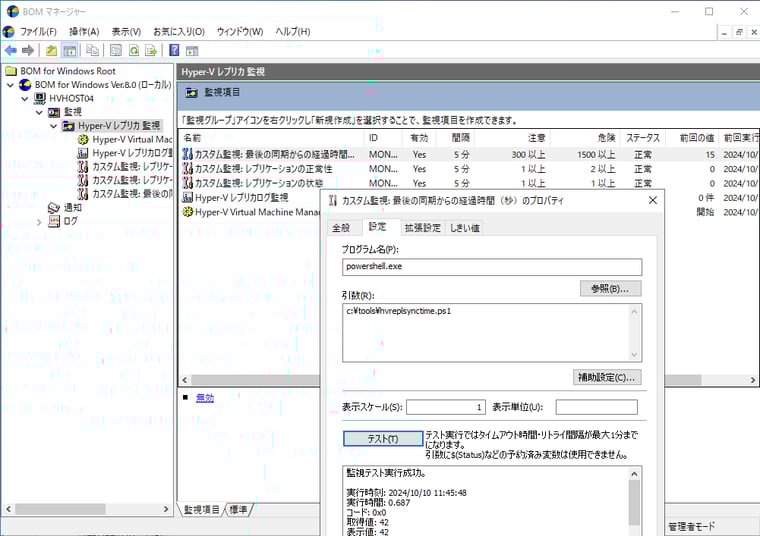Click the BOM app icon beside the ファイル menu

pyautogui.click(x=9, y=32)
